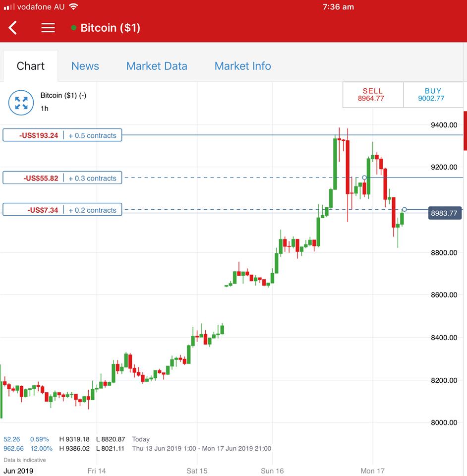Tap the 52.26 daily change value
467x476 pixels.
11,439
